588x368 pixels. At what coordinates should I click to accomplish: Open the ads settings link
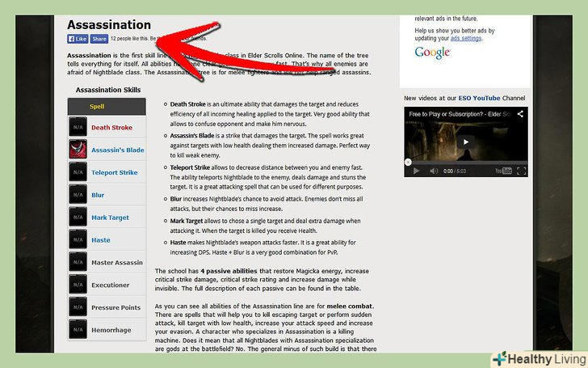(x=466, y=38)
